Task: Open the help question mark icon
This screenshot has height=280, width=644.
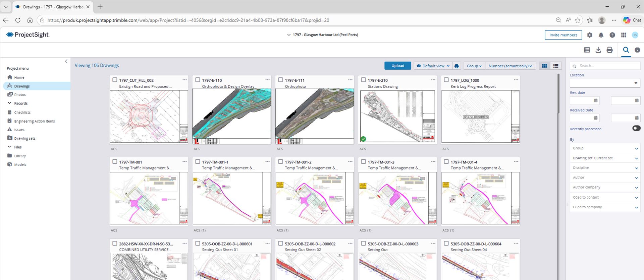Action: (612, 35)
